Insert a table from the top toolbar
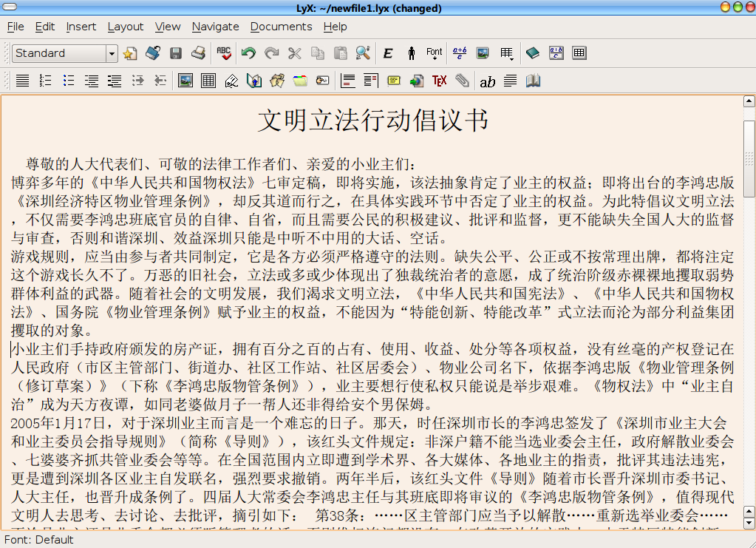The height and width of the screenshot is (548, 756). [507, 53]
